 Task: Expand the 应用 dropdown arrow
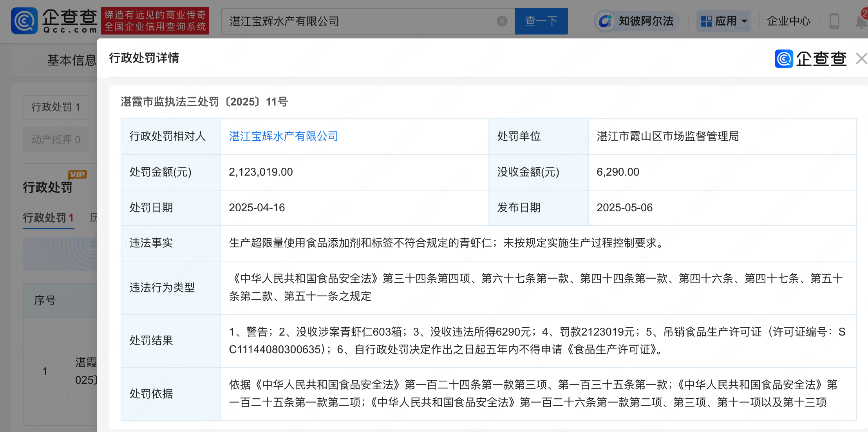point(744,21)
